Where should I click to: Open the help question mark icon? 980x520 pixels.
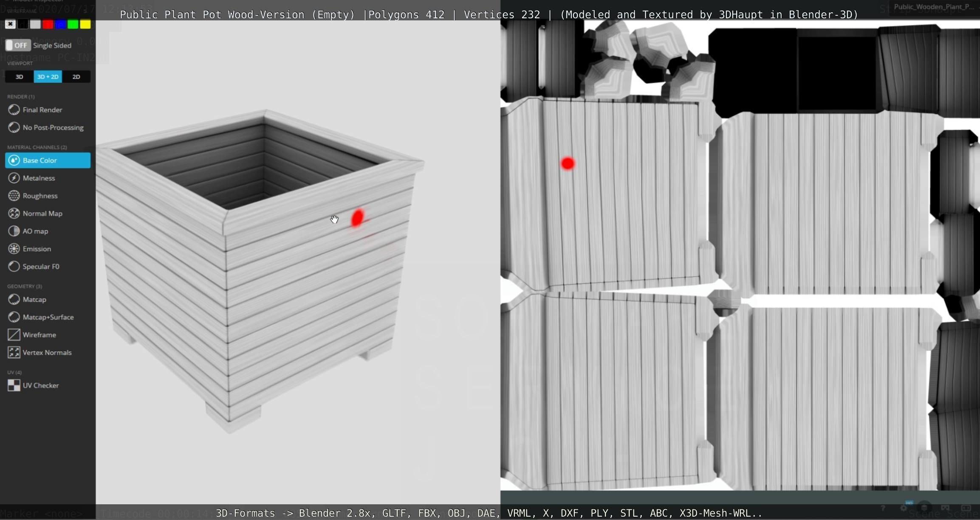tap(883, 508)
